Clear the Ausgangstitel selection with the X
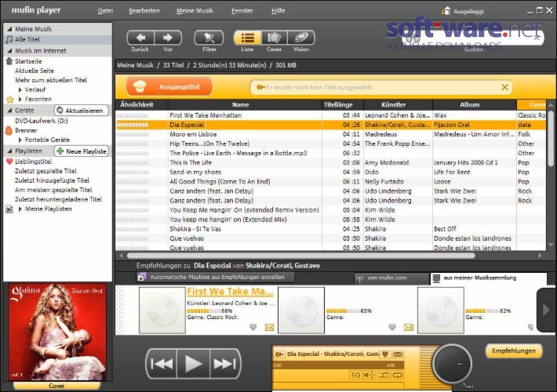The height and width of the screenshot is (392, 557). (x=504, y=87)
